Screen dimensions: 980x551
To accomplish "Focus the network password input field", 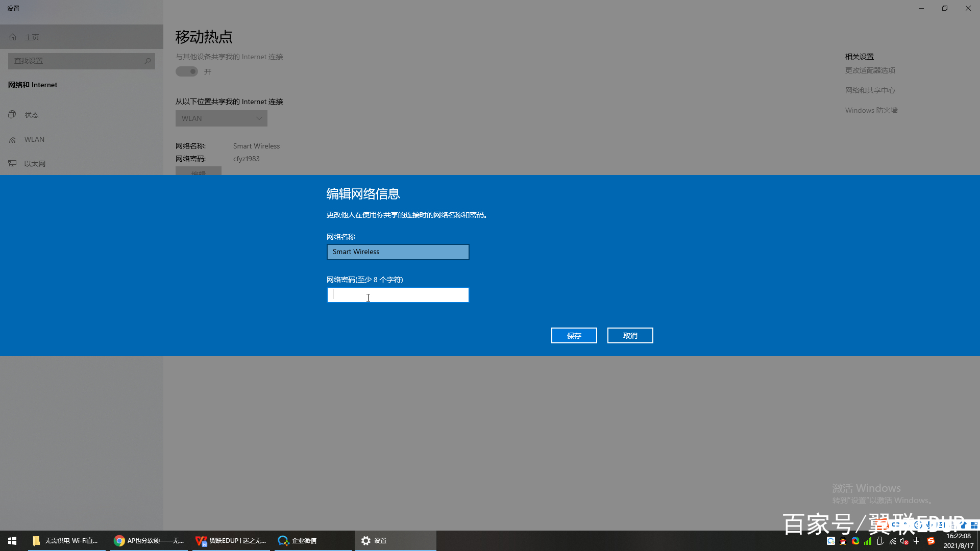I will pos(398,295).
